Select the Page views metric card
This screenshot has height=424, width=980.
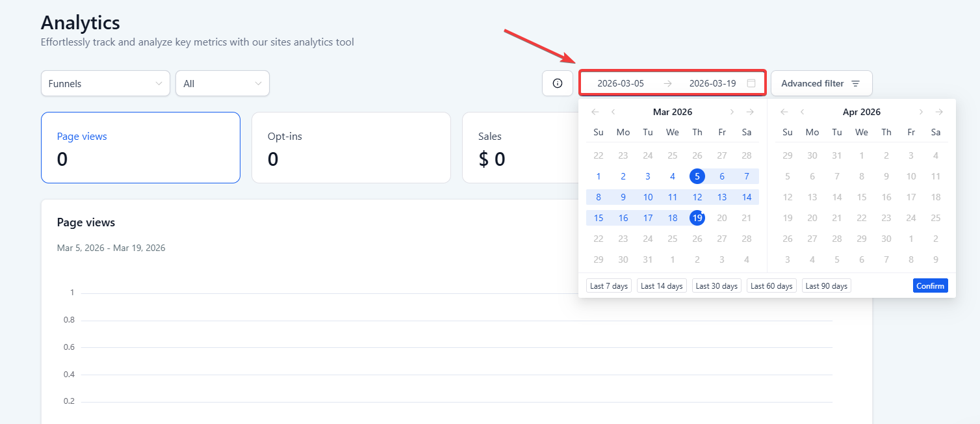click(x=140, y=148)
